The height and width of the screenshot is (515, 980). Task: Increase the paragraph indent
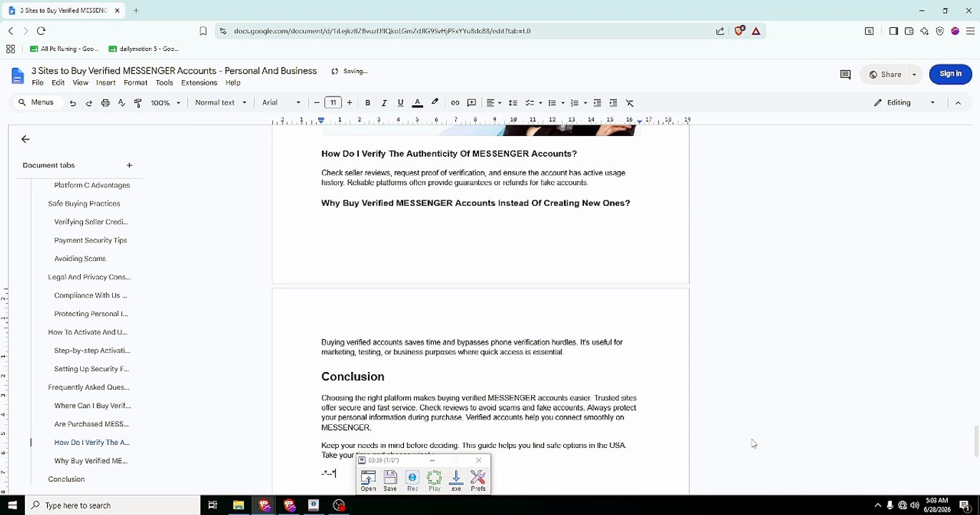(x=613, y=103)
